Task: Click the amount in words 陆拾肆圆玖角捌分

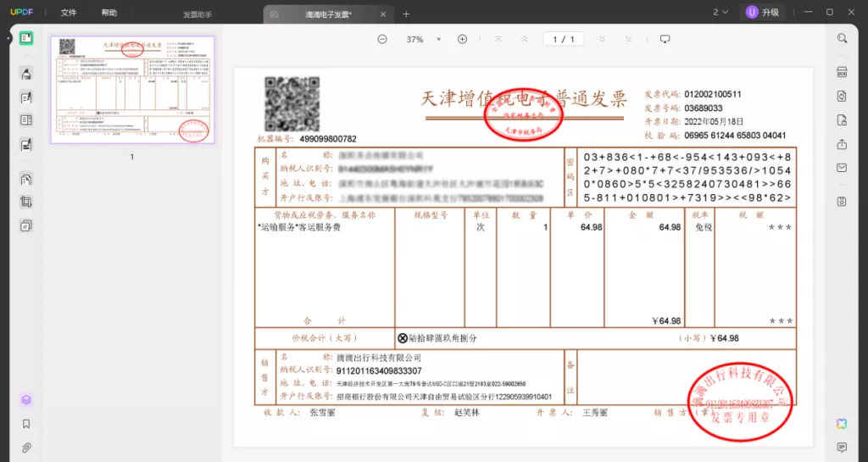Action: 442,338
